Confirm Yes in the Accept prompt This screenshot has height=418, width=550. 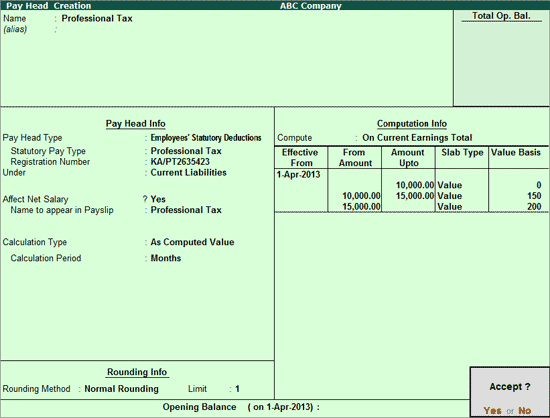click(x=492, y=410)
